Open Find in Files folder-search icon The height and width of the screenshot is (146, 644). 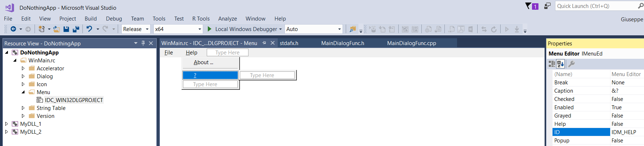tap(353, 29)
